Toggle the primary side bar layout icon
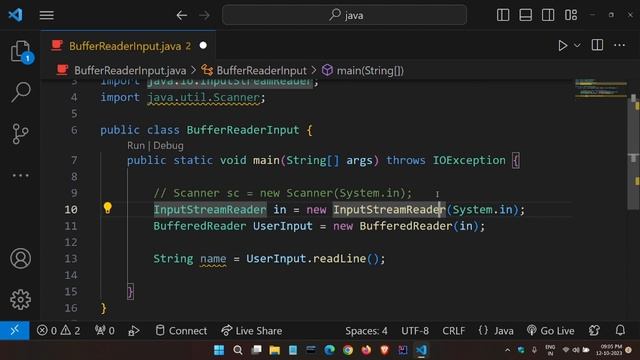 503,15
